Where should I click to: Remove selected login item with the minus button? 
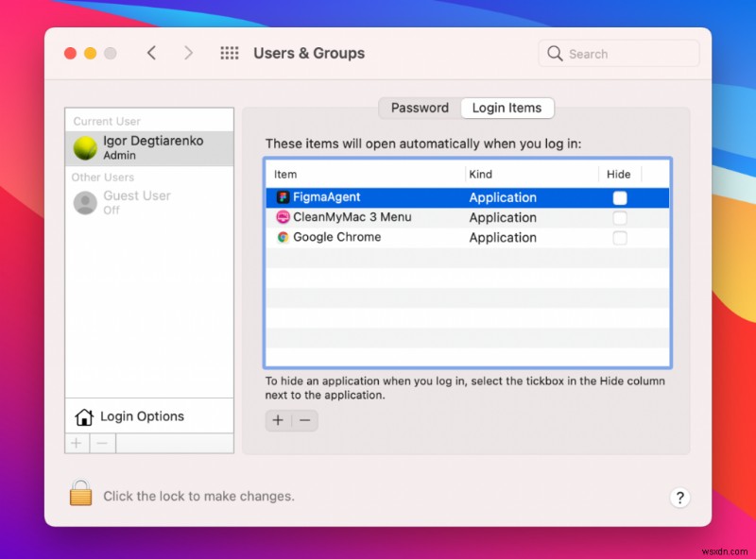click(x=304, y=420)
